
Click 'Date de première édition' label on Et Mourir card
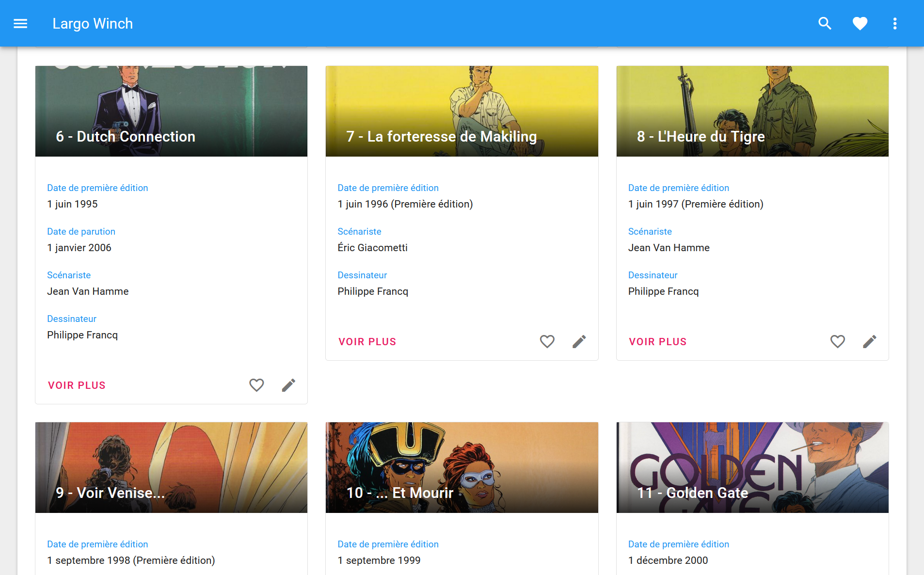[x=388, y=544]
